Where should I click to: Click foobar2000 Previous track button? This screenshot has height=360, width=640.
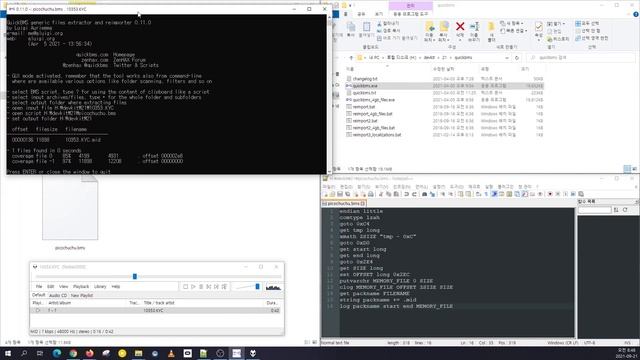coord(209,287)
